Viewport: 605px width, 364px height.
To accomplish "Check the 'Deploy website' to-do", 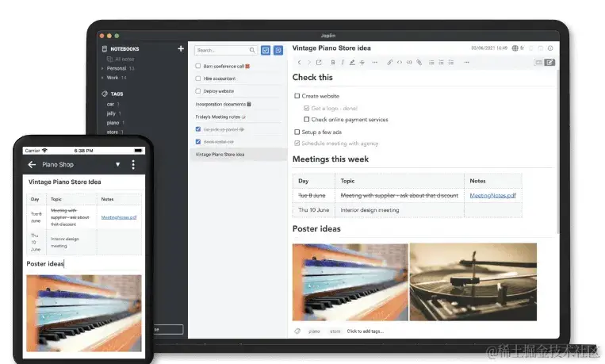I will (x=198, y=91).
